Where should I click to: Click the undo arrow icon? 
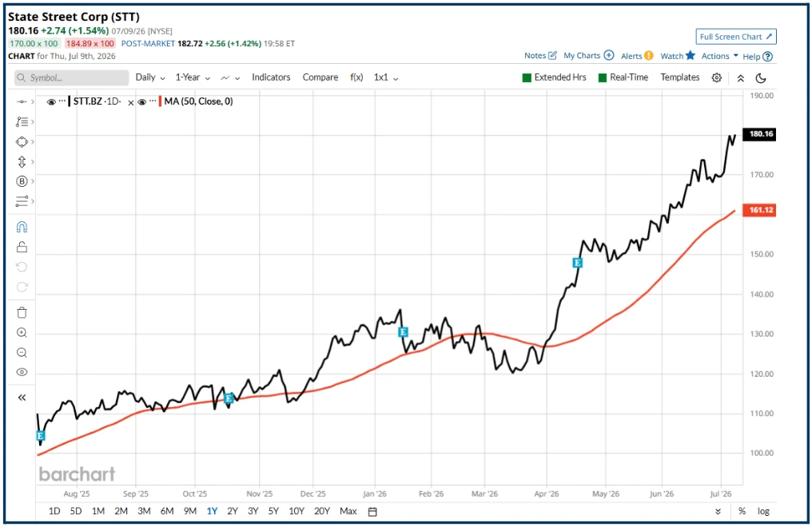(22, 267)
